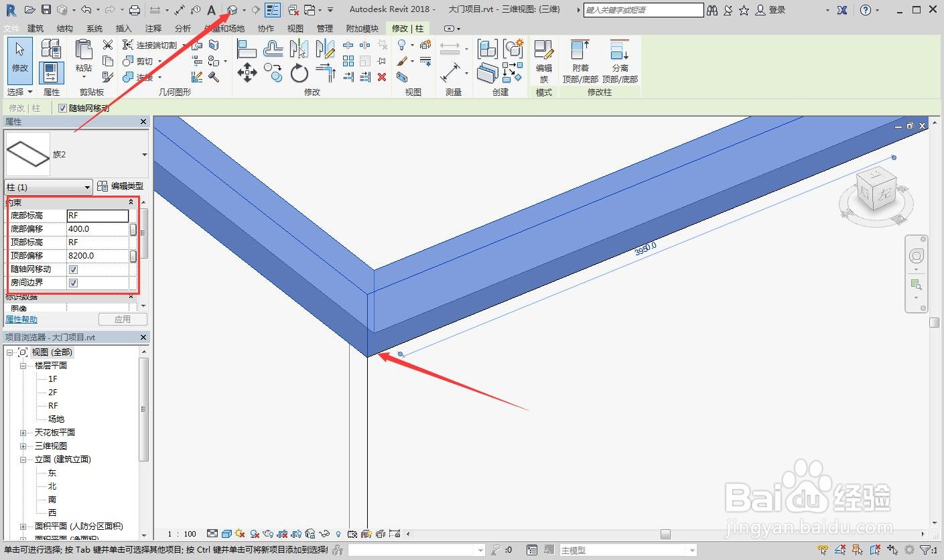The height and width of the screenshot is (560, 944).
Task: Select the Offset tool icon
Action: pos(273,48)
